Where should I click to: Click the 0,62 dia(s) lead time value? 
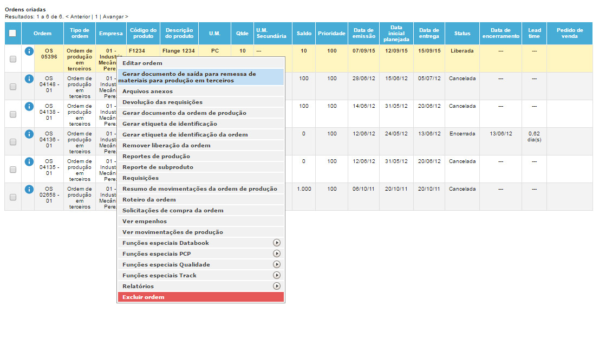pos(535,136)
